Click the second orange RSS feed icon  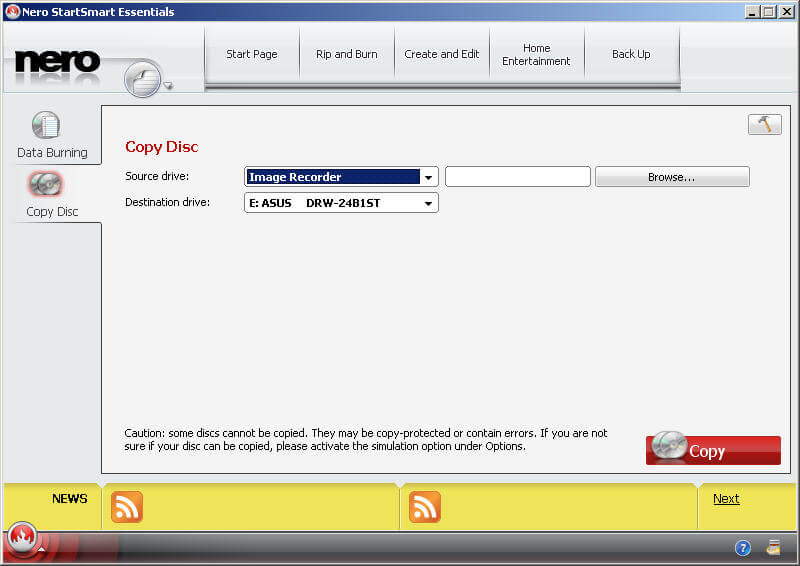coord(425,507)
